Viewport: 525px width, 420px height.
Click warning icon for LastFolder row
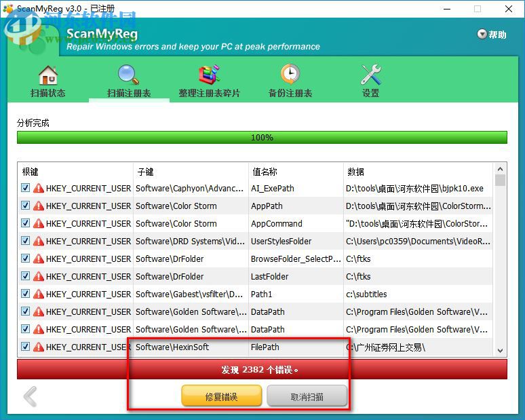[39, 276]
